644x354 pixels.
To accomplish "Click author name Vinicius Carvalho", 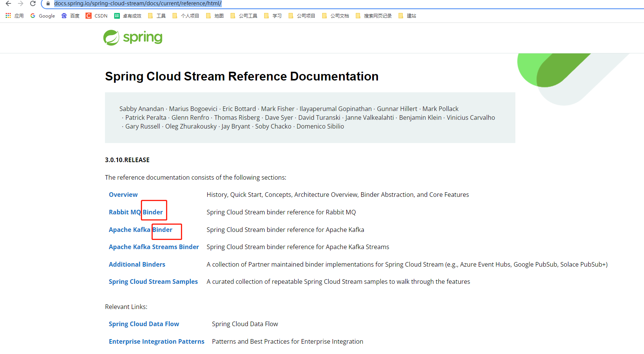I will coord(471,117).
